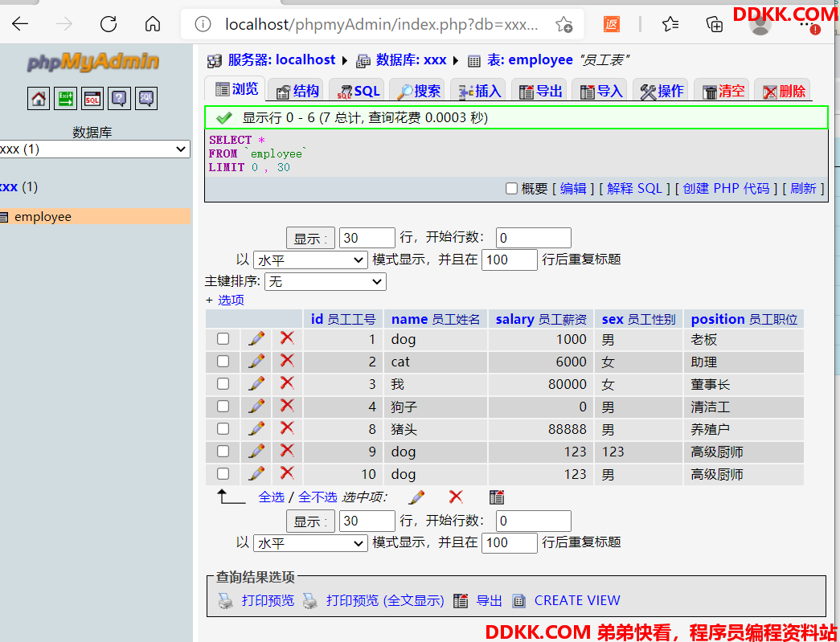Select checkbox of row 我
Viewport: 840px width, 642px height.
pos(223,383)
